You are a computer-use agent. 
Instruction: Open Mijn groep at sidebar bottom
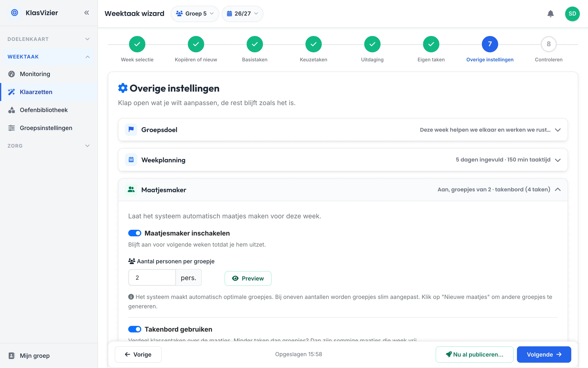point(49,356)
